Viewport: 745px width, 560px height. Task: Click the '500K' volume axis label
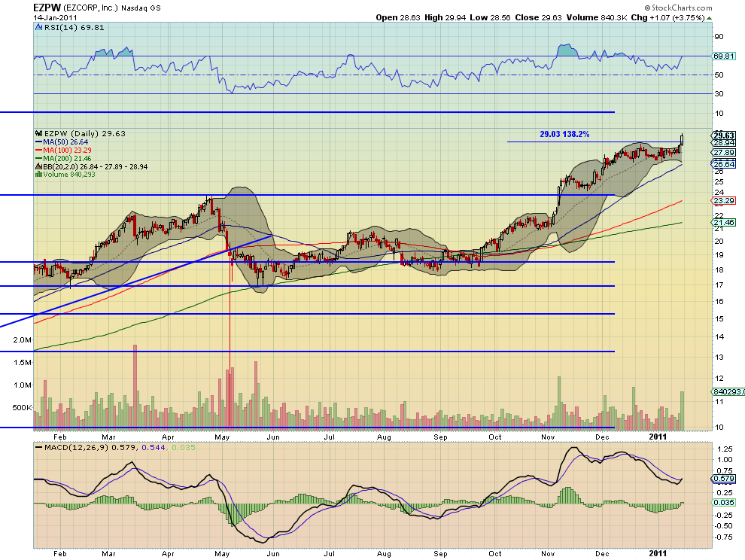point(22,407)
